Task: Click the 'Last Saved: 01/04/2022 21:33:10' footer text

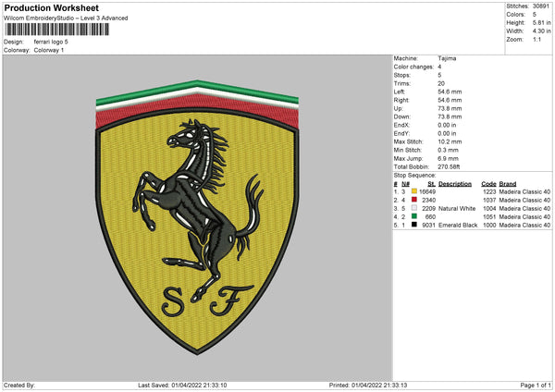Action: coord(182,386)
